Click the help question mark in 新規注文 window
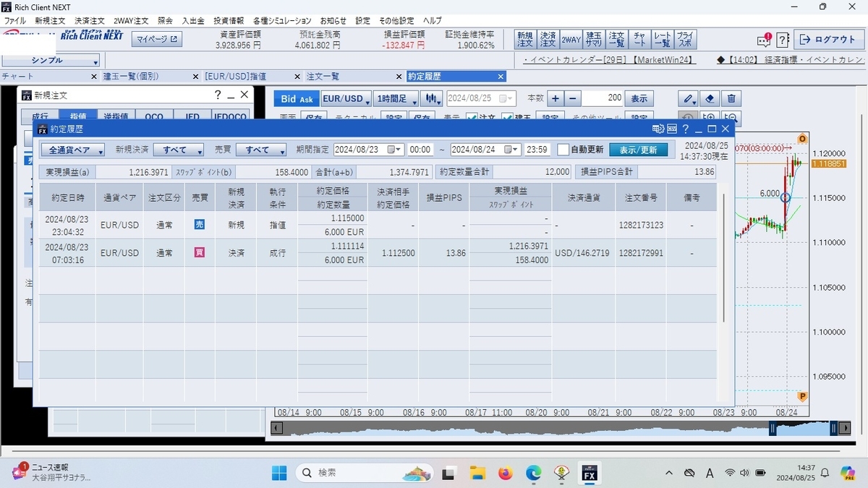868x488 pixels. pos(217,95)
